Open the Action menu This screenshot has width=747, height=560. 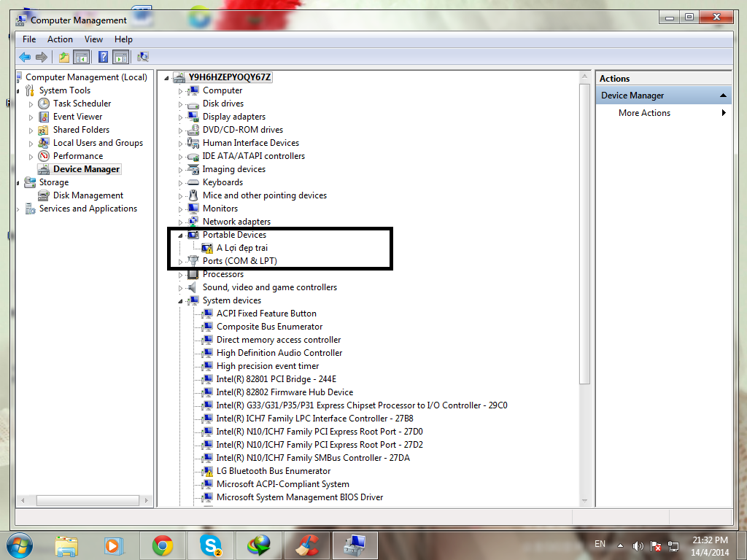coord(60,39)
